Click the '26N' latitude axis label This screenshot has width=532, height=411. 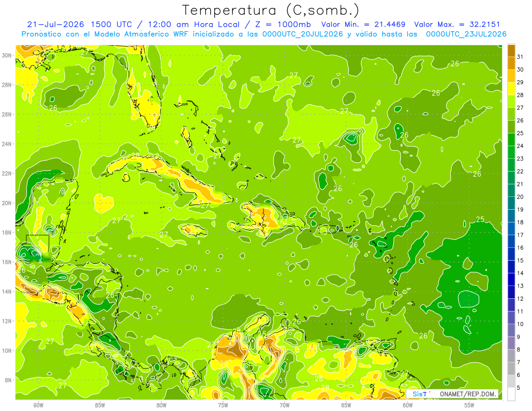[8, 114]
